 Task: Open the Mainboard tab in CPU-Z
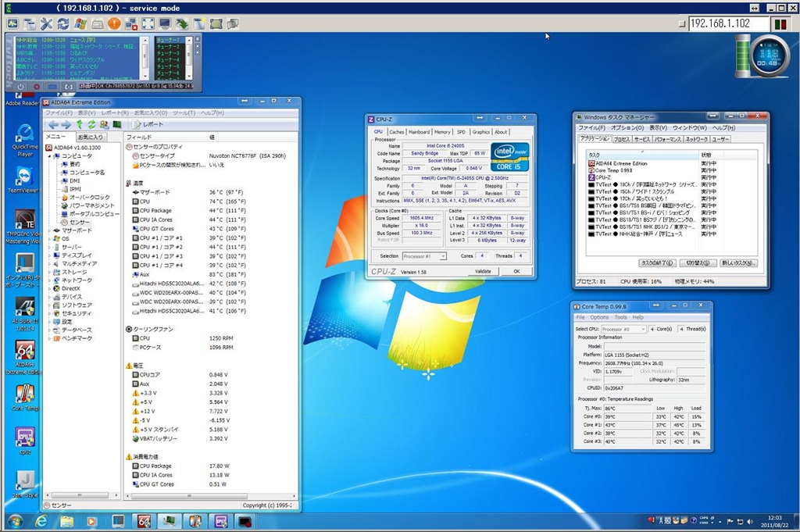(x=420, y=132)
